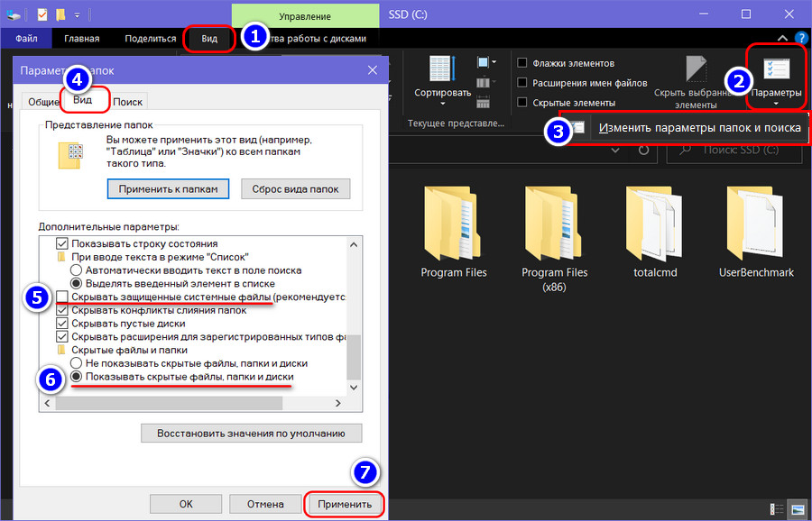Toggle the Скрытые элементы checkbox
812x521 pixels.
pyautogui.click(x=522, y=103)
